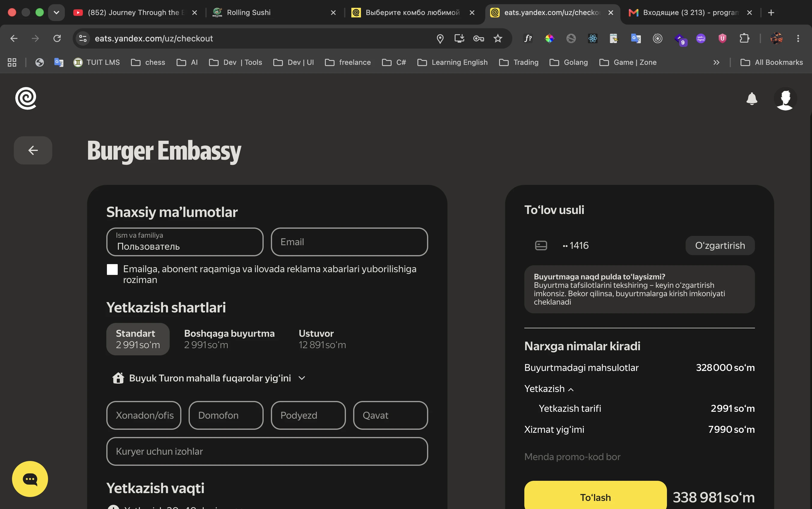The height and width of the screenshot is (509, 812).
Task: Click the browser forward arrow
Action: click(x=35, y=38)
